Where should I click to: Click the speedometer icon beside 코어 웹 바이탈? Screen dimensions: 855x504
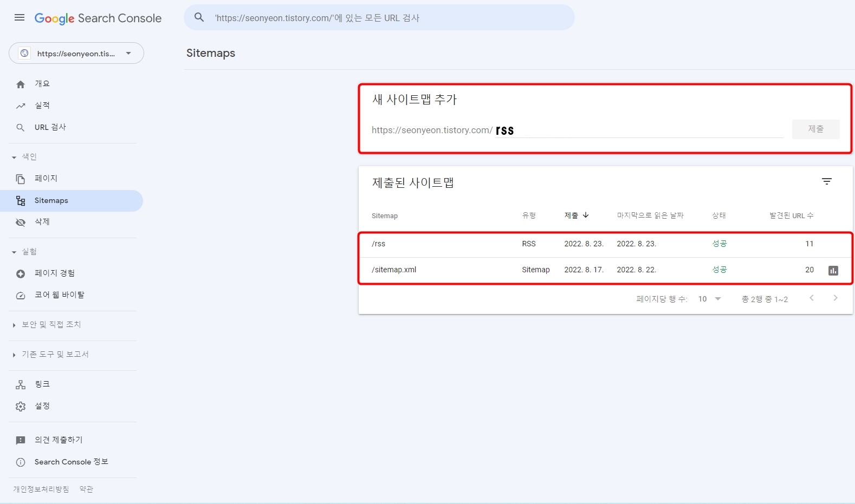pos(21,296)
